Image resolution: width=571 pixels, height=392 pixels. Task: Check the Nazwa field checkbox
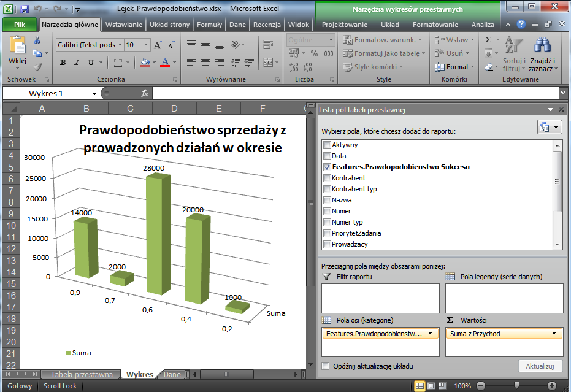click(327, 201)
